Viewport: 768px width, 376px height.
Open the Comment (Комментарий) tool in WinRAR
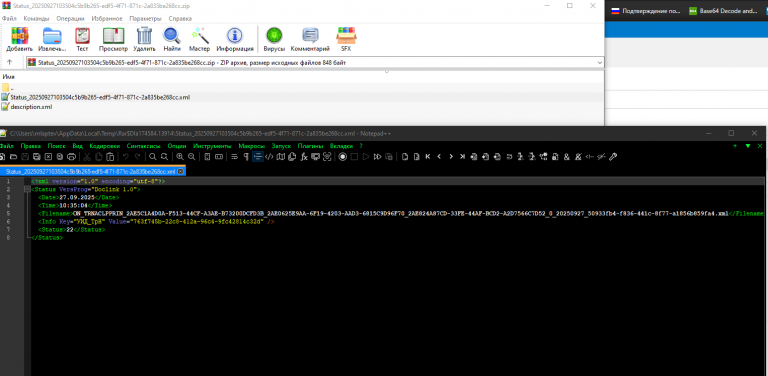tap(310, 39)
